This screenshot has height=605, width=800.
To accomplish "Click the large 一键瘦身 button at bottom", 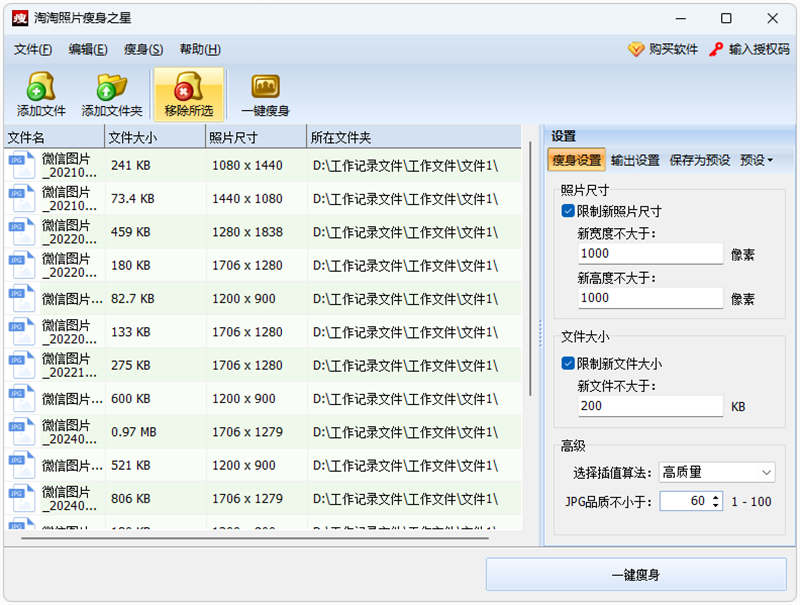I will tap(636, 574).
